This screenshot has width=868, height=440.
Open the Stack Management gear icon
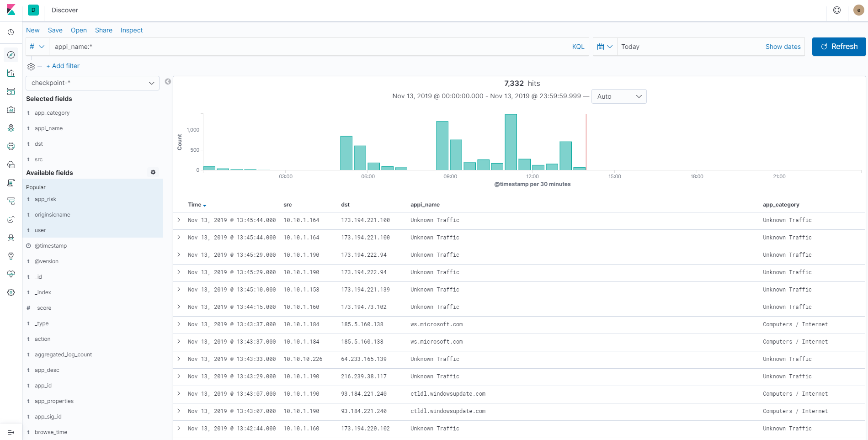point(11,292)
